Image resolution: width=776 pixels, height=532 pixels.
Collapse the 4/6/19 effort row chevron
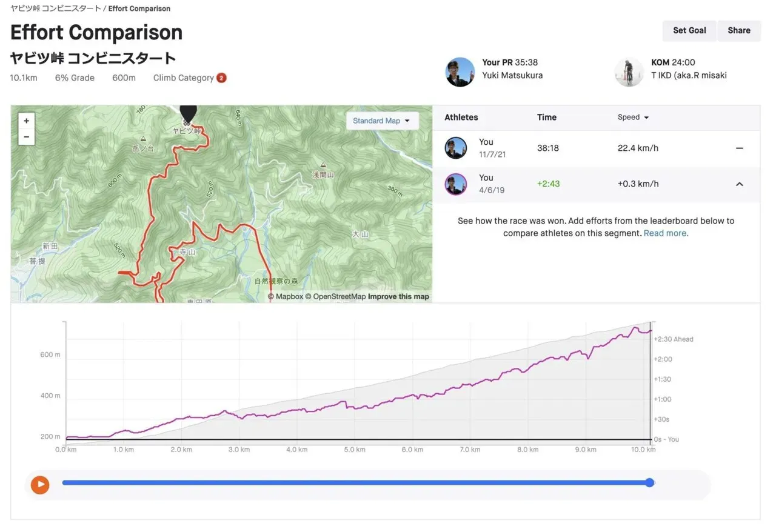click(739, 184)
